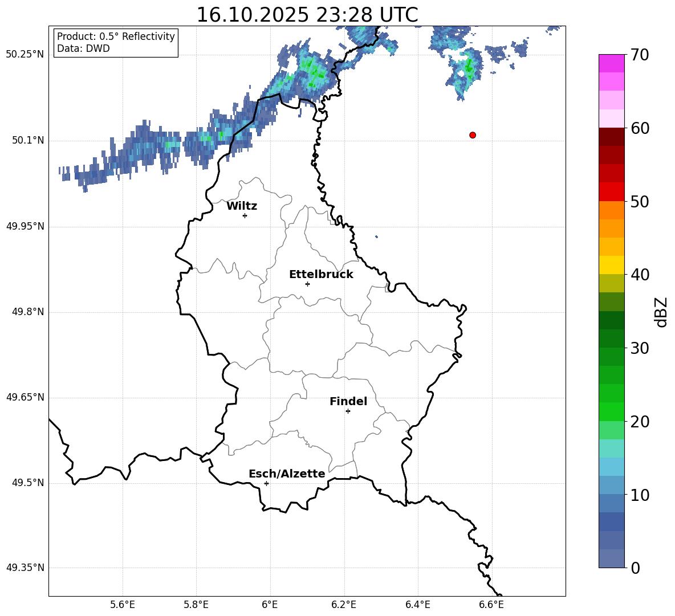The height and width of the screenshot is (616, 675).
Task: Click the 49.95°N latitude label
Action: click(25, 226)
